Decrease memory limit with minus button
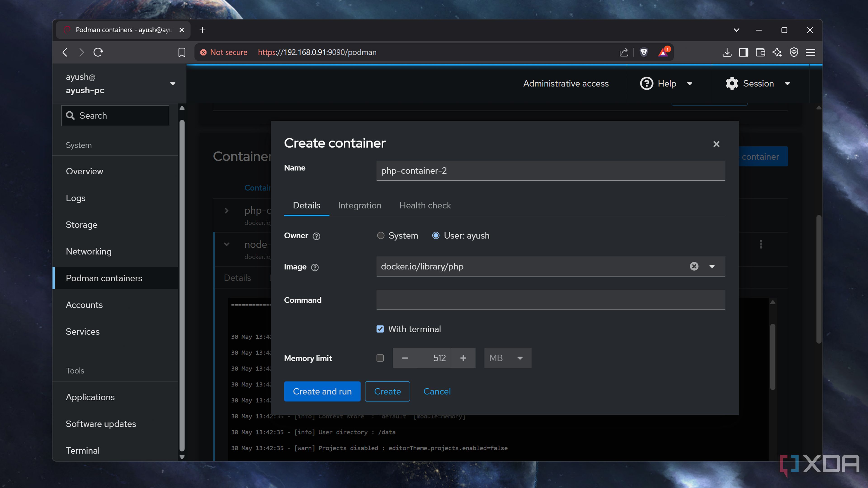This screenshot has width=868, height=488. click(405, 358)
